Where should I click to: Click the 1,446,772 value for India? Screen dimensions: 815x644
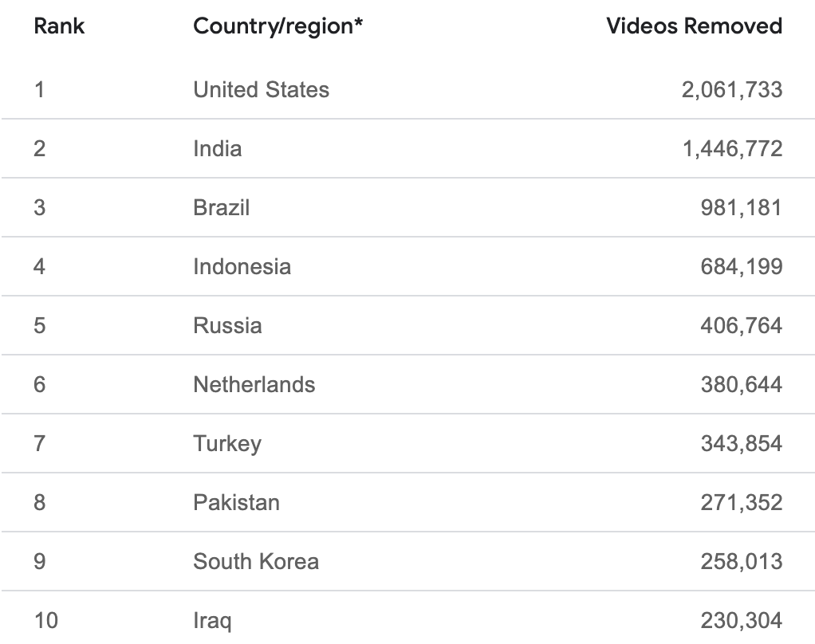pyautogui.click(x=732, y=149)
